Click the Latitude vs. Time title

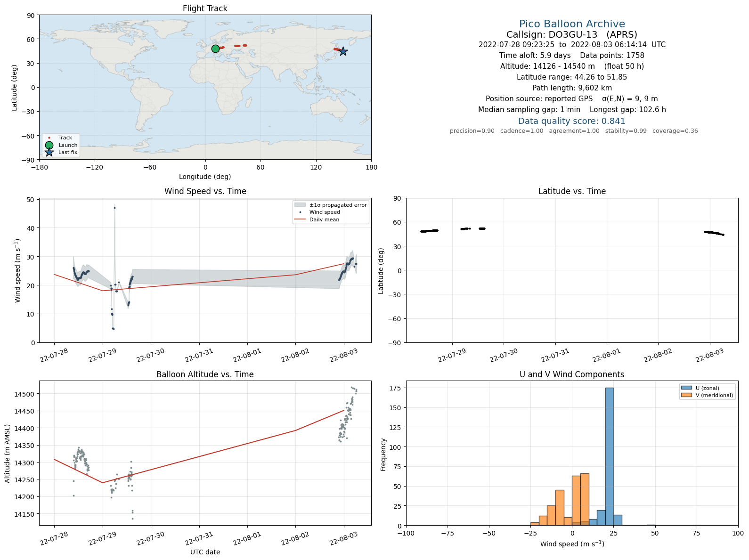pyautogui.click(x=572, y=191)
